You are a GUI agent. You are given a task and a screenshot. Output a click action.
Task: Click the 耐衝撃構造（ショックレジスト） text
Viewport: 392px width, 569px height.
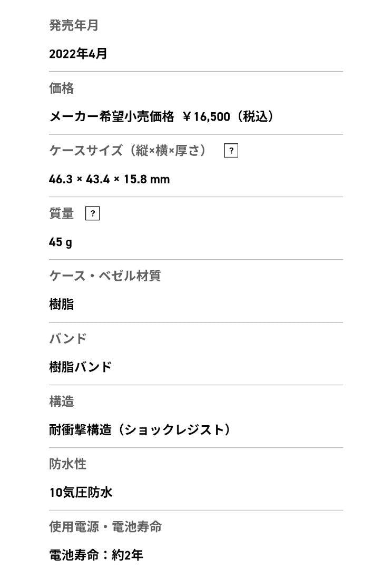pyautogui.click(x=140, y=430)
